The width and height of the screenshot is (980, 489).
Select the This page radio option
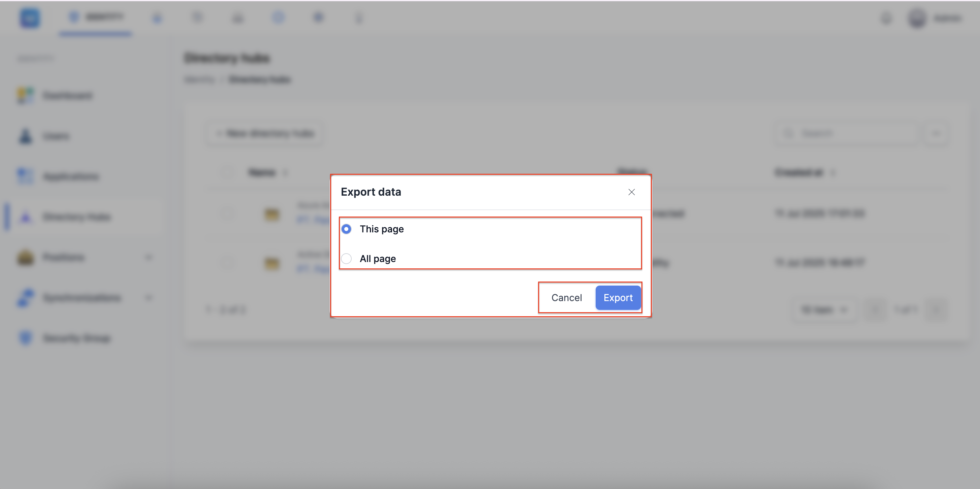[x=346, y=229]
